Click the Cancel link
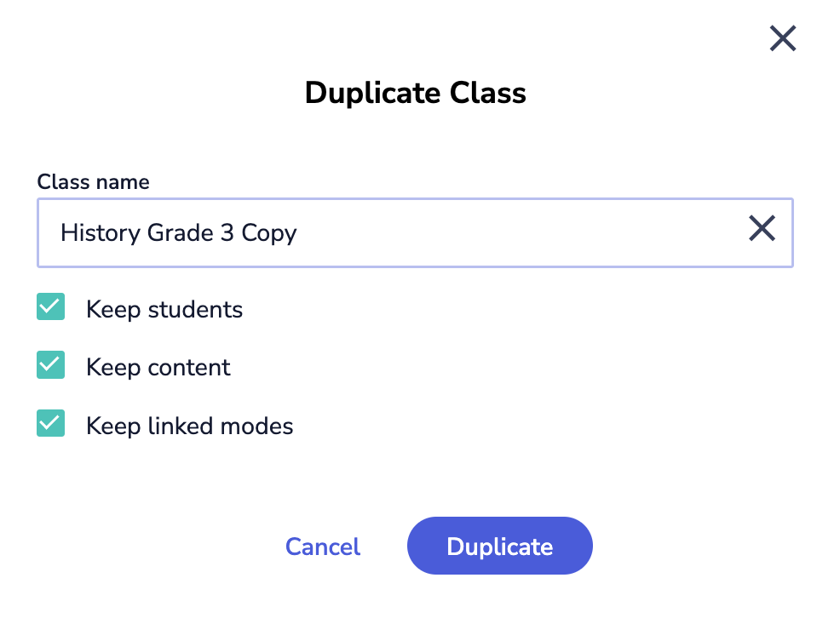 click(323, 546)
